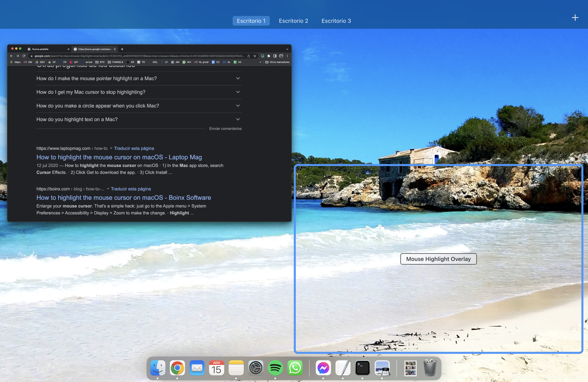Click the Boinx Software result link
The width and height of the screenshot is (588, 382).
coord(123,198)
